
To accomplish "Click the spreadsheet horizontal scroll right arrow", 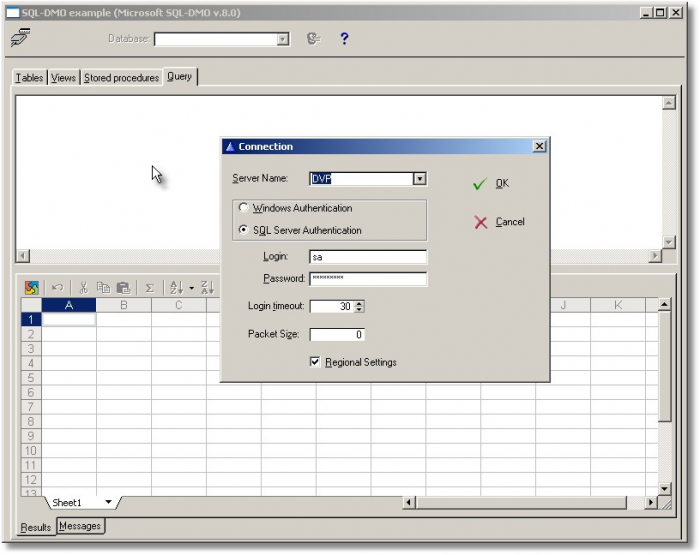I will [650, 503].
